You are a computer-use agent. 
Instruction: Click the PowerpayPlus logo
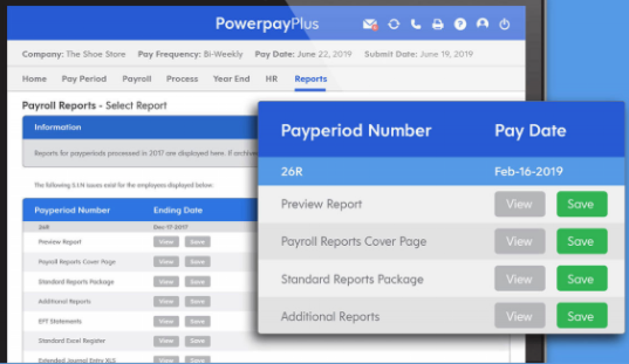point(267,23)
